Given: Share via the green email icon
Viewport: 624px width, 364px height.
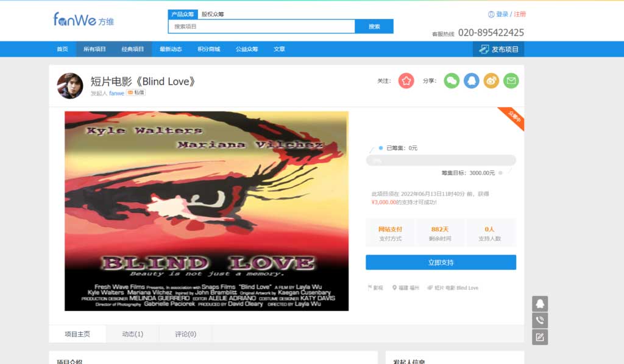Looking at the screenshot, I should tap(511, 81).
